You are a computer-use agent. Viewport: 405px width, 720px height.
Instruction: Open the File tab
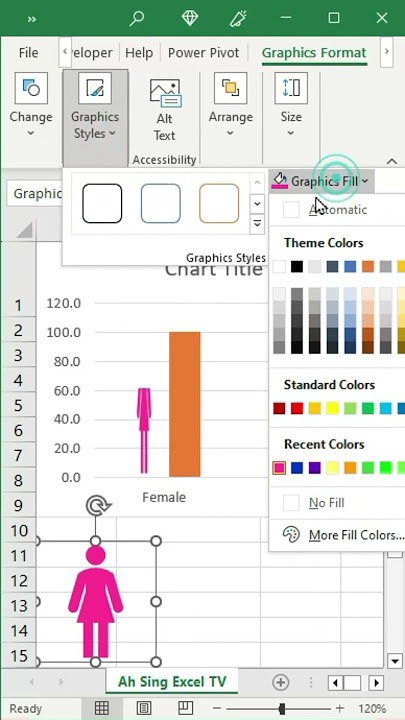tap(28, 53)
